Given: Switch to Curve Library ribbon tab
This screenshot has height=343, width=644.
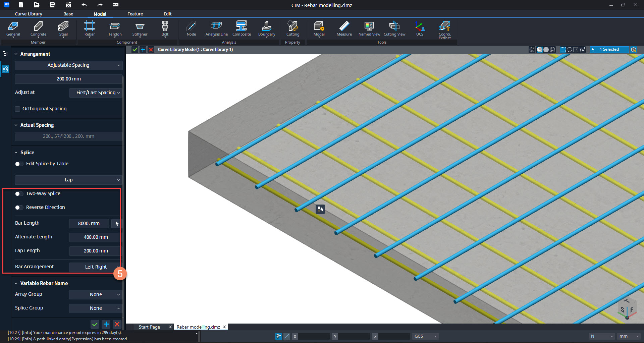Looking at the screenshot, I should [29, 14].
